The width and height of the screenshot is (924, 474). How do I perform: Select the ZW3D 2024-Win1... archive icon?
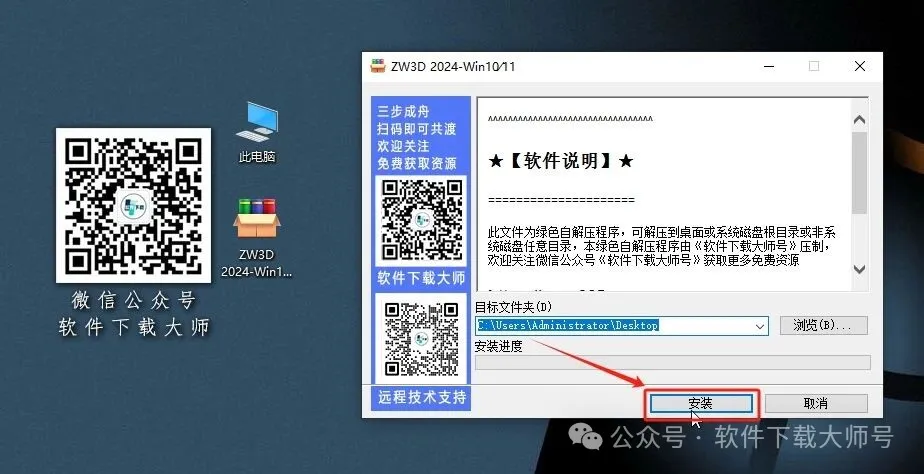tap(257, 238)
